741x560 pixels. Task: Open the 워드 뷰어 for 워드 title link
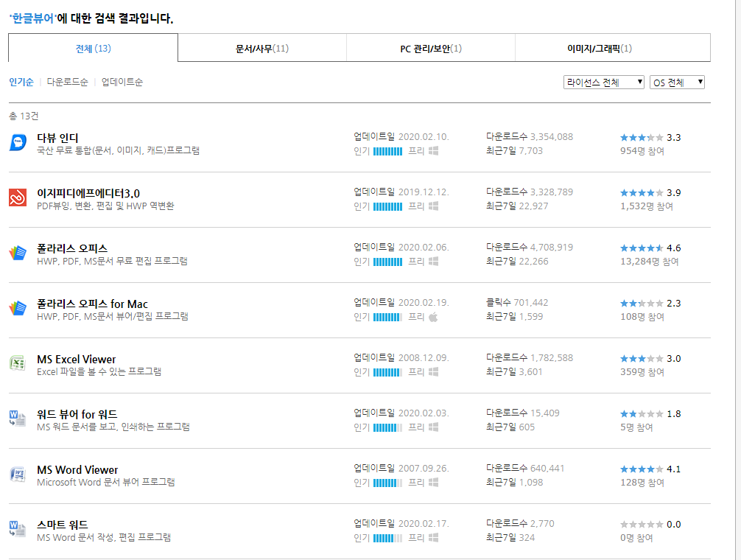click(x=77, y=414)
